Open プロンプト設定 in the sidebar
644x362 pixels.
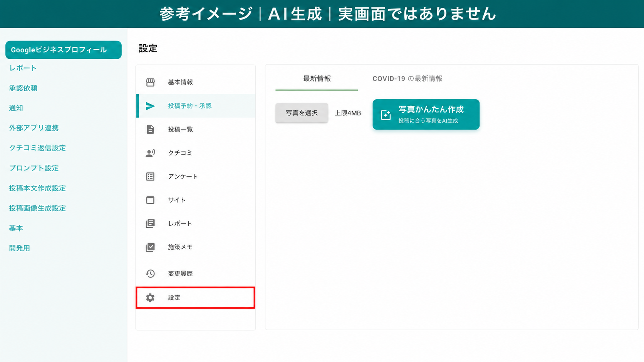coord(34,168)
